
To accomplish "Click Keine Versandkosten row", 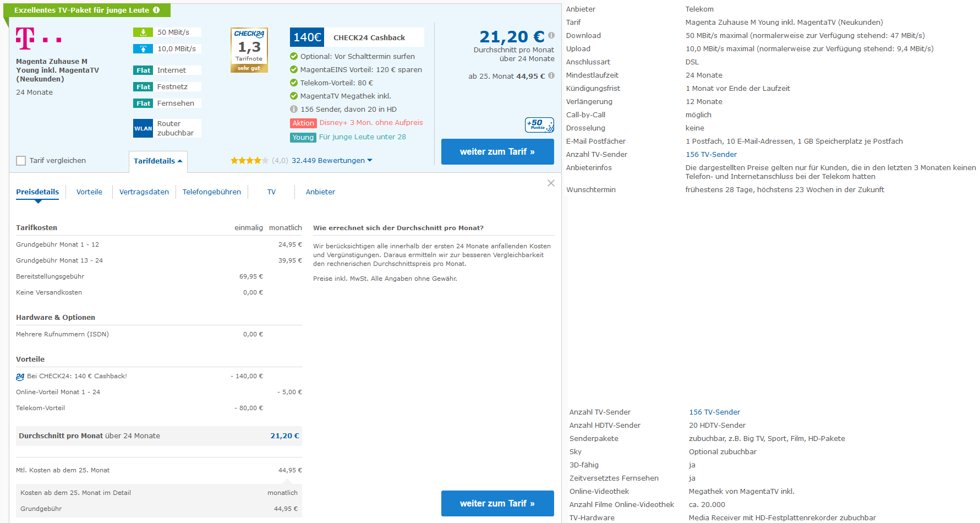I will tap(159, 292).
